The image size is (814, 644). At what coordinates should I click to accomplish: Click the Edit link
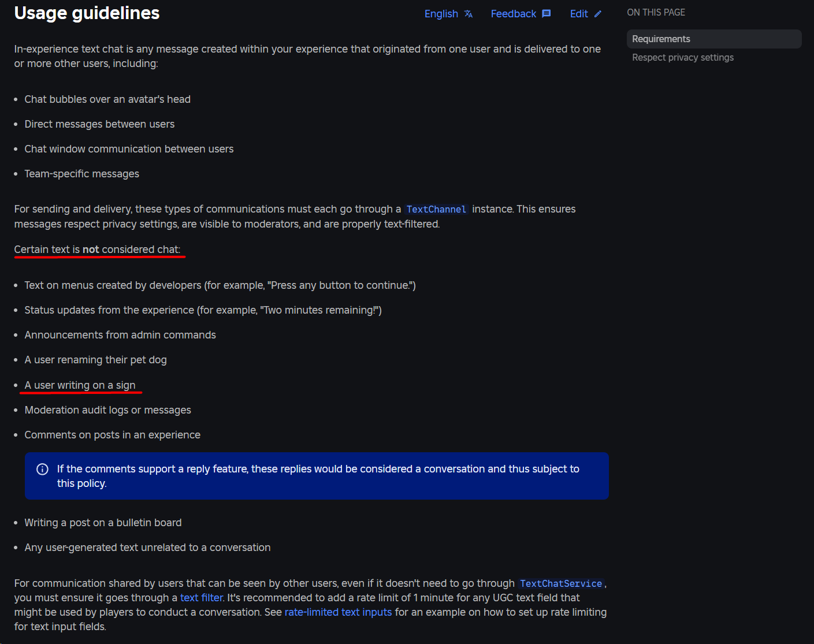coord(579,13)
